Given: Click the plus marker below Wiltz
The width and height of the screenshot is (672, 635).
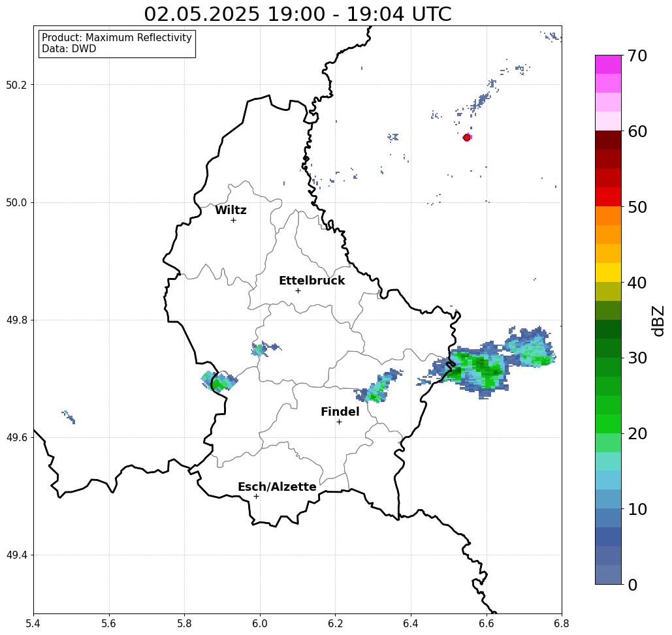Looking at the screenshot, I should 234,220.
